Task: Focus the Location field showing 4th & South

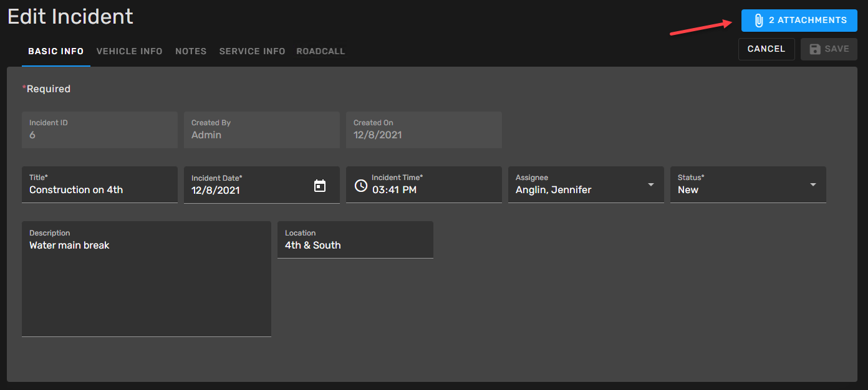Action: (x=355, y=245)
